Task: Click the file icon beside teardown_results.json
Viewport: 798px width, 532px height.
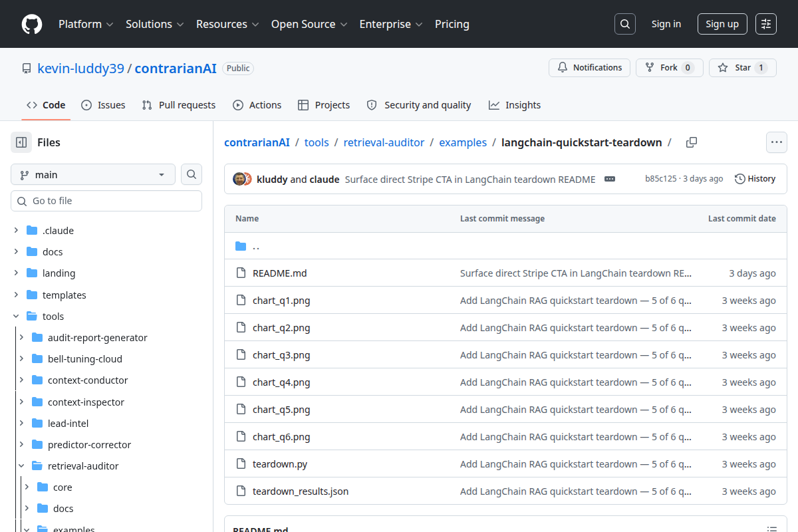Action: (241, 491)
